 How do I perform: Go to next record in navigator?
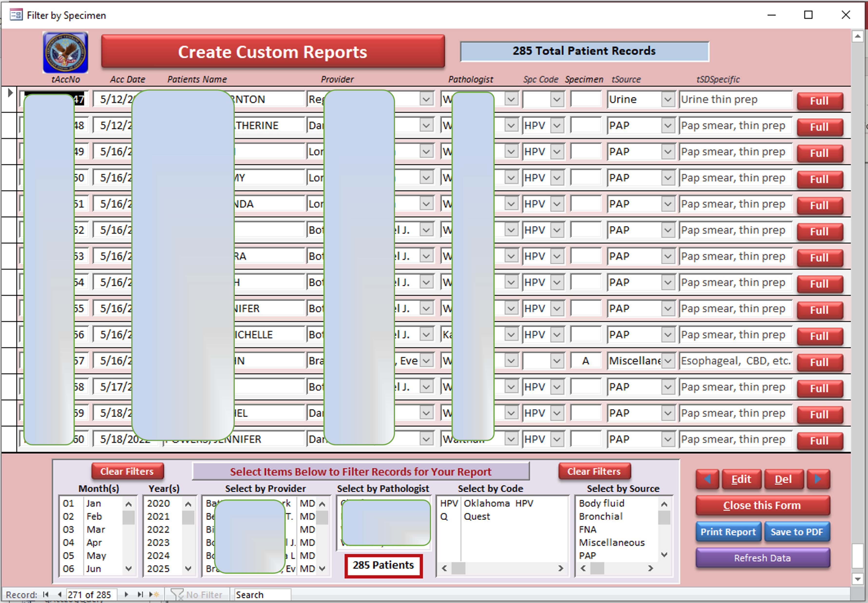point(127,594)
